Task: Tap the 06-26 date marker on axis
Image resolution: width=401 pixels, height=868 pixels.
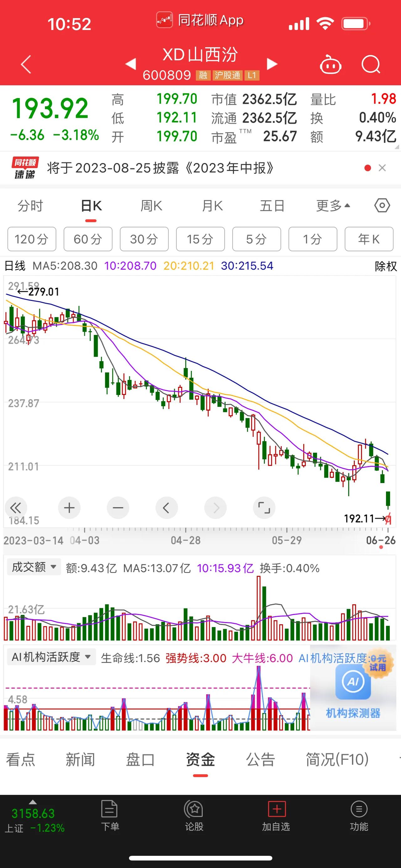Action: pyautogui.click(x=381, y=540)
